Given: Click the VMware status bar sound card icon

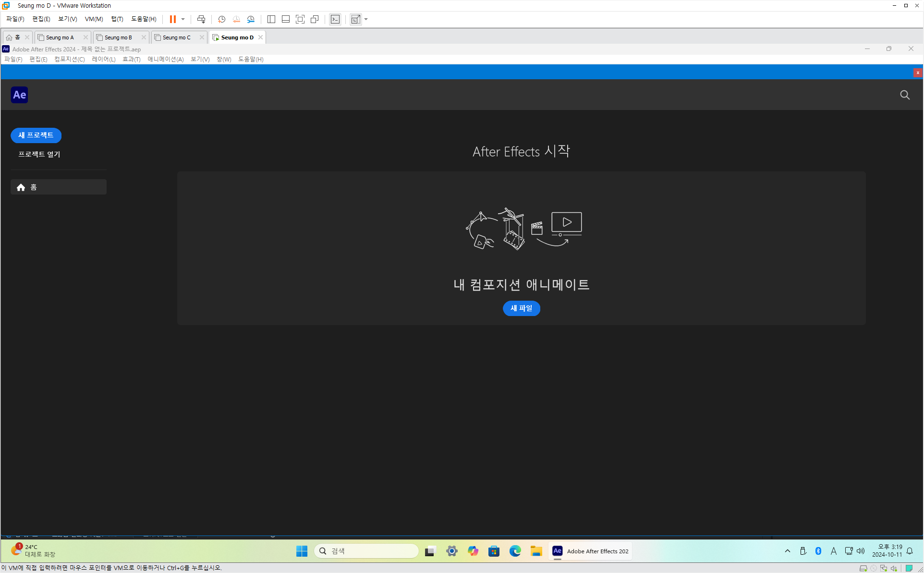Looking at the screenshot, I should pyautogui.click(x=894, y=568).
